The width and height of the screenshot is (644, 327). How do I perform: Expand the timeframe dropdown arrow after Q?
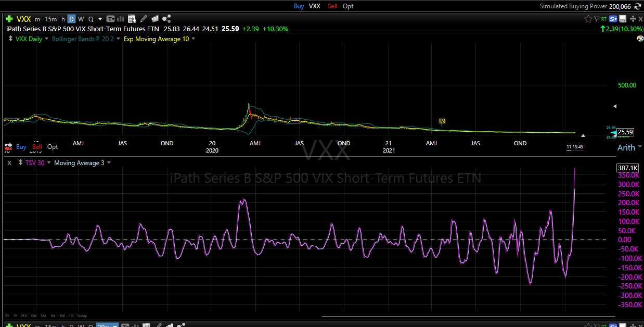100,19
